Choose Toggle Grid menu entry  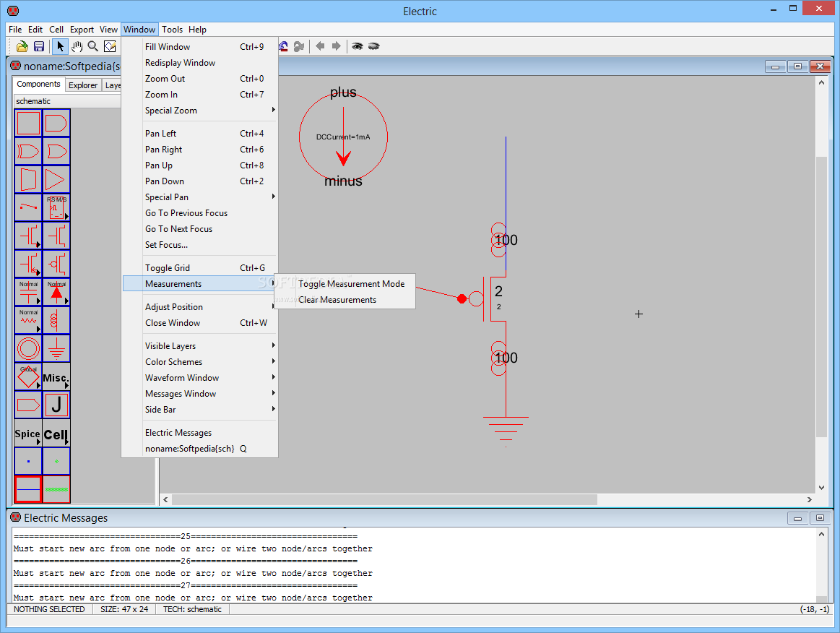pos(200,268)
